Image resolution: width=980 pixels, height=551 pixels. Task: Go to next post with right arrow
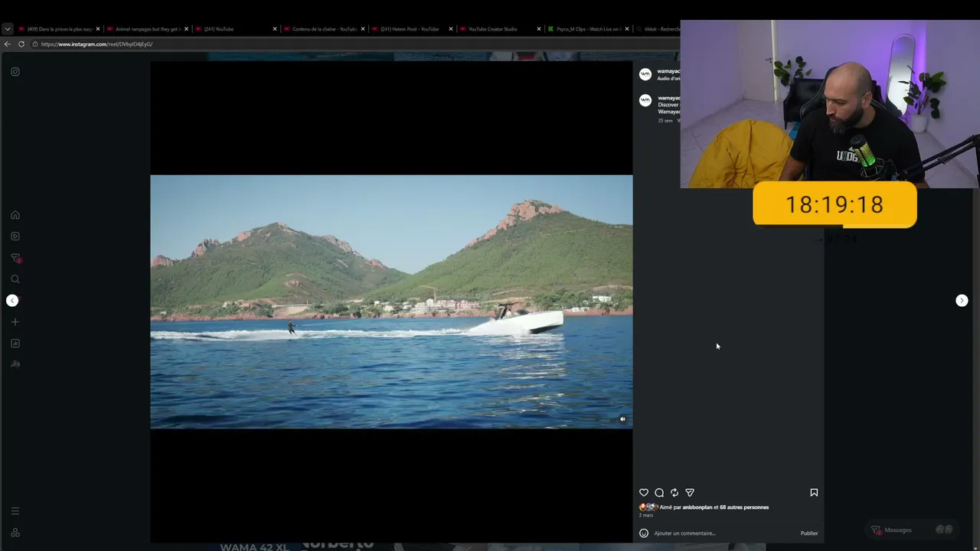pos(962,301)
